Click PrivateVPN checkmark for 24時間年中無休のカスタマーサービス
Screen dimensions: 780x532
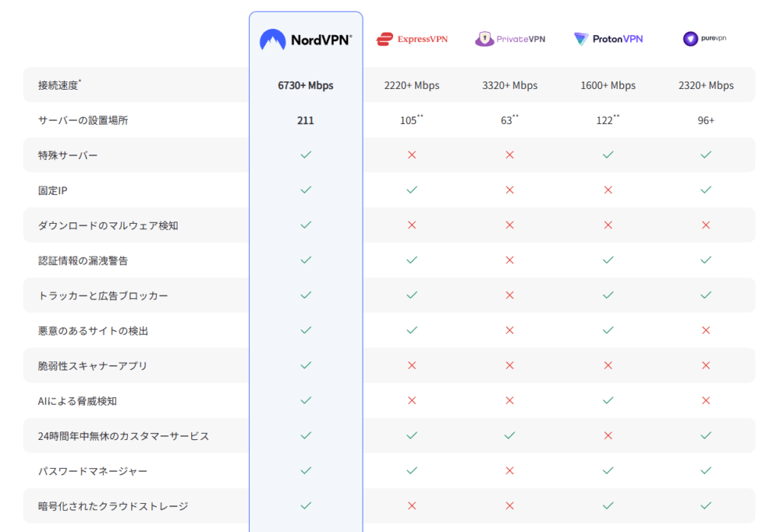pyautogui.click(x=510, y=435)
